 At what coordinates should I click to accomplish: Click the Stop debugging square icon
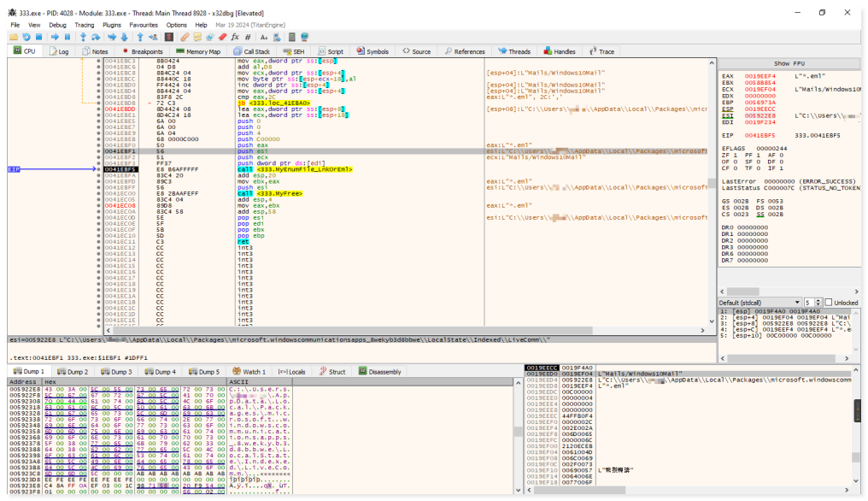[x=39, y=38]
